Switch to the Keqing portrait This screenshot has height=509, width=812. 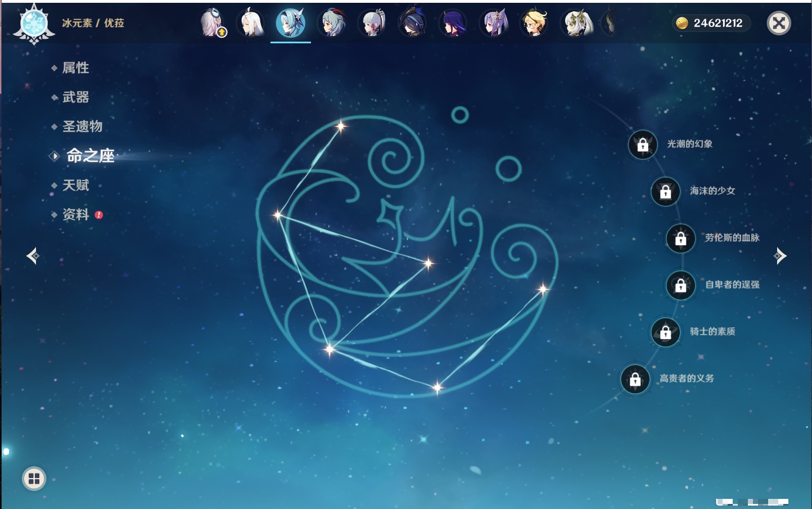494,23
